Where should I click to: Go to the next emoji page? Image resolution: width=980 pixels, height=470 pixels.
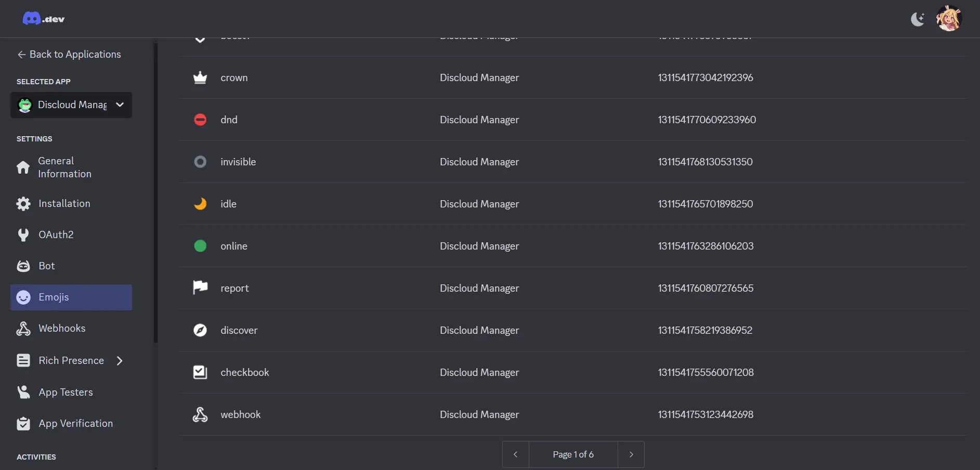(x=631, y=454)
